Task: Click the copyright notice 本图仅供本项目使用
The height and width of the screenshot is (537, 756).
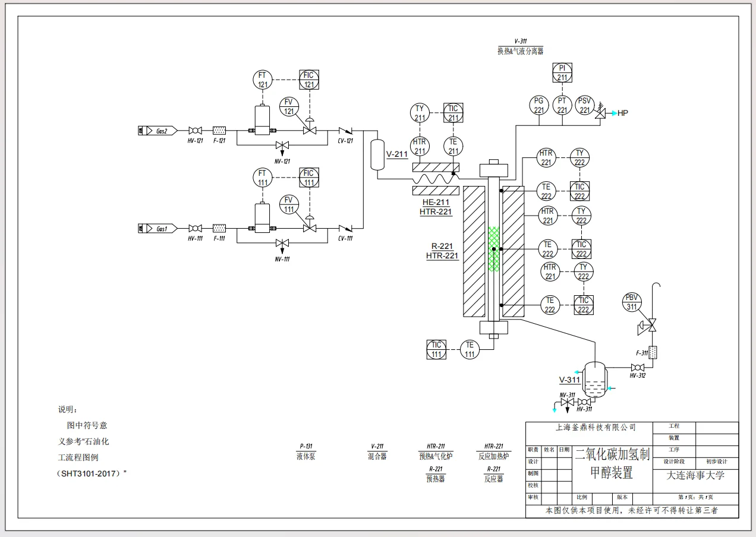Action: coord(632,510)
